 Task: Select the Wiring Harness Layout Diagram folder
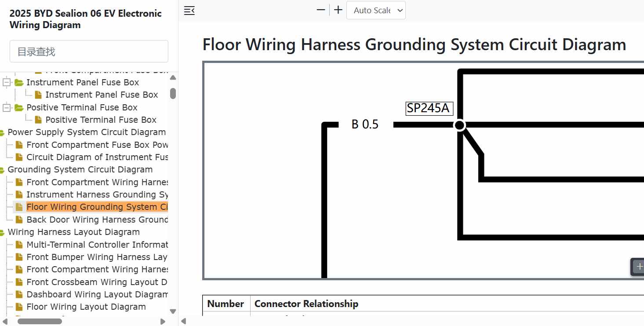73,232
